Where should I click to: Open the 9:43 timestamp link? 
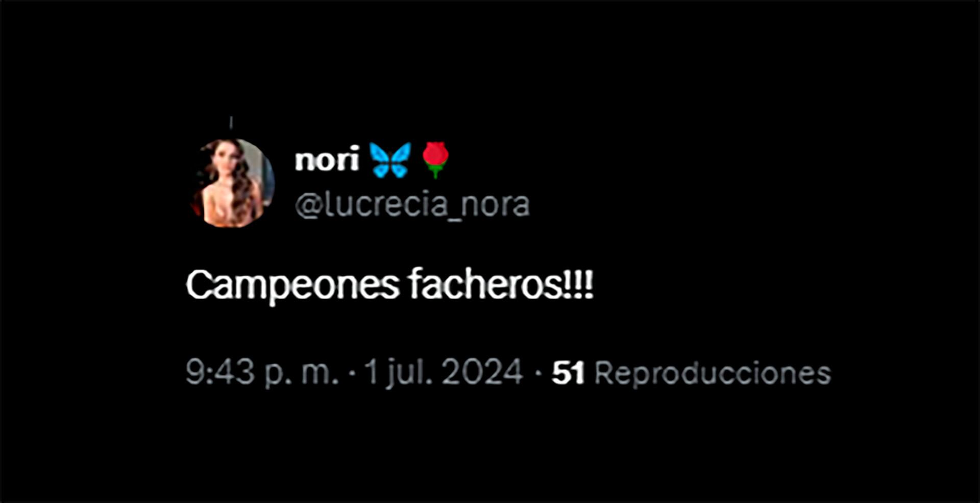click(x=220, y=372)
